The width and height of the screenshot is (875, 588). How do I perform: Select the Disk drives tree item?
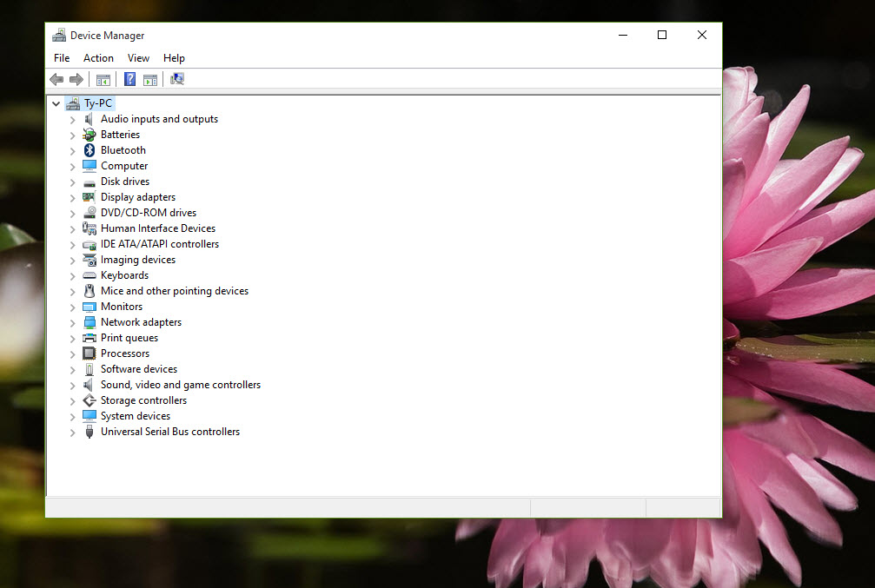point(125,182)
